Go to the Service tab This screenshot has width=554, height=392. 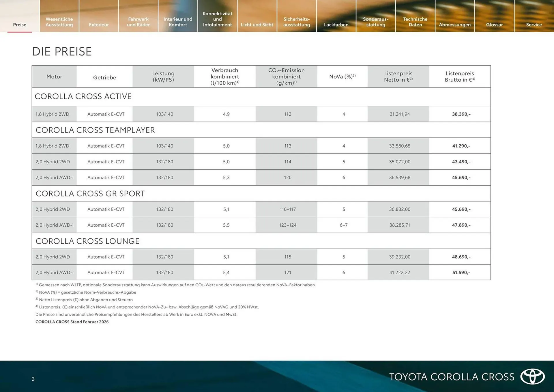tap(534, 25)
